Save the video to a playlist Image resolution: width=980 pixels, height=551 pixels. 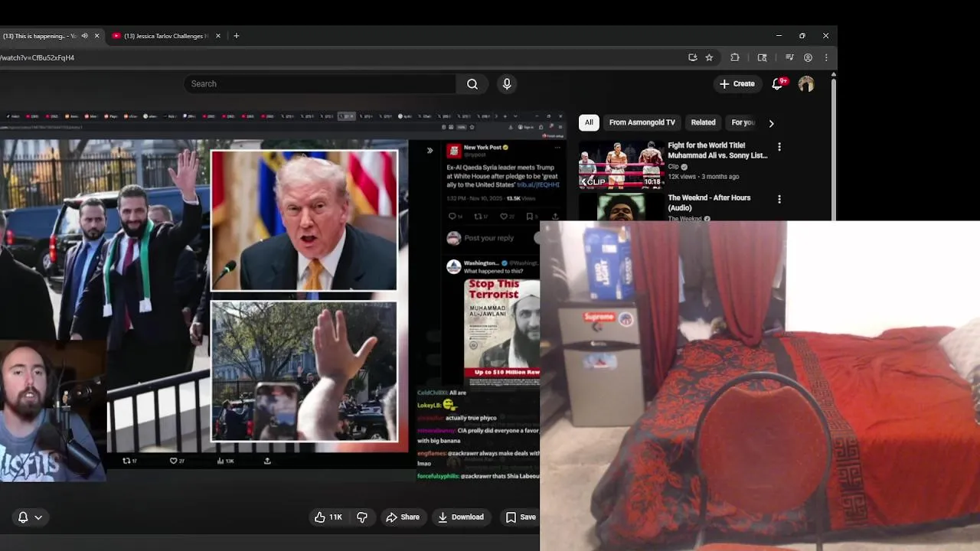pyautogui.click(x=521, y=517)
